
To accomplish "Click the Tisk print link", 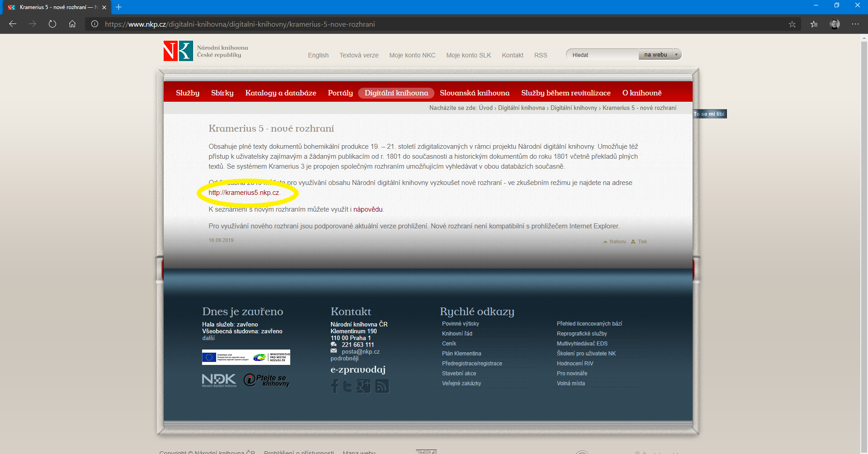I will tap(642, 242).
